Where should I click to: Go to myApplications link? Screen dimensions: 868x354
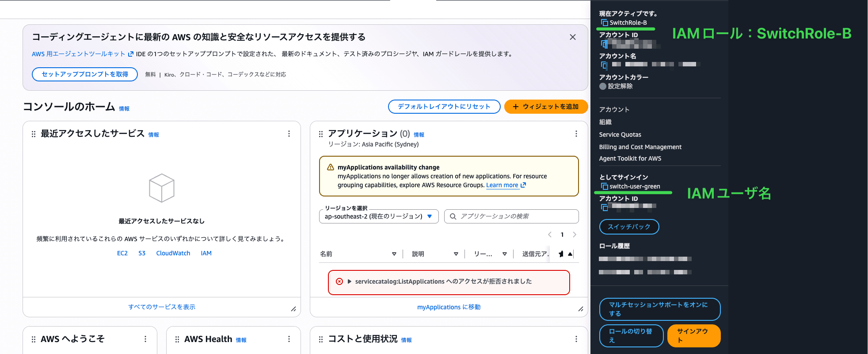click(449, 307)
